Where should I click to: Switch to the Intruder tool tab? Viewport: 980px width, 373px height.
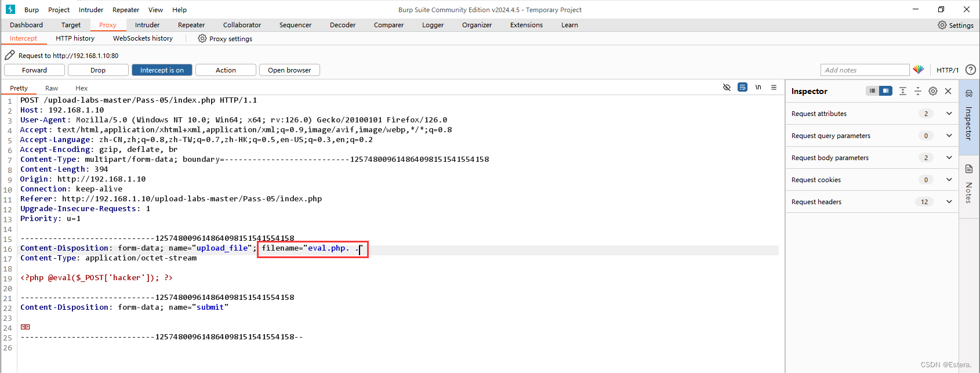tap(147, 25)
